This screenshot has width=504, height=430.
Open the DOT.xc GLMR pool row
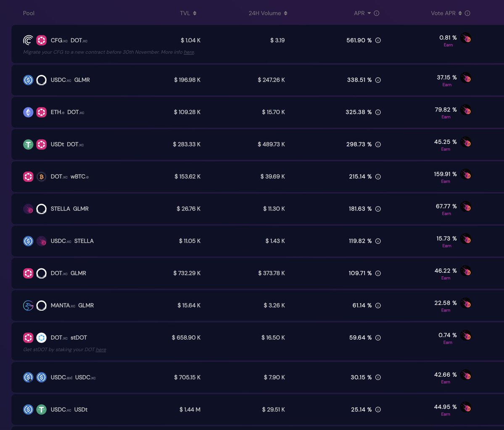[258, 273]
